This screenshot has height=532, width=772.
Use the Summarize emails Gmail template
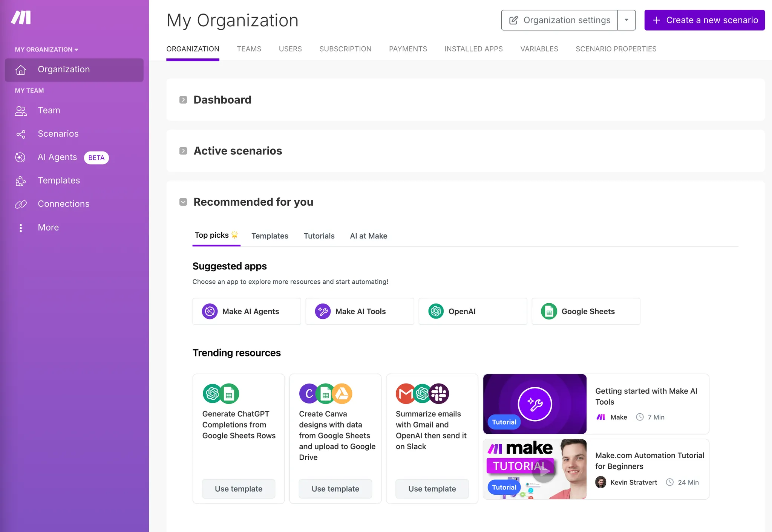click(432, 489)
